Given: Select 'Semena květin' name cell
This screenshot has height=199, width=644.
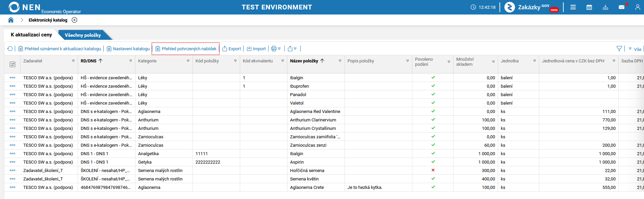Looking at the screenshot, I should [x=316, y=179].
